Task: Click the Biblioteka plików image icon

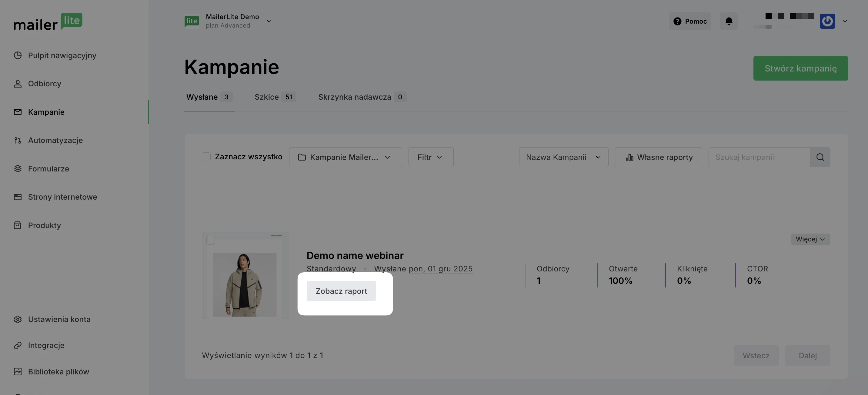Action: coord(18,372)
